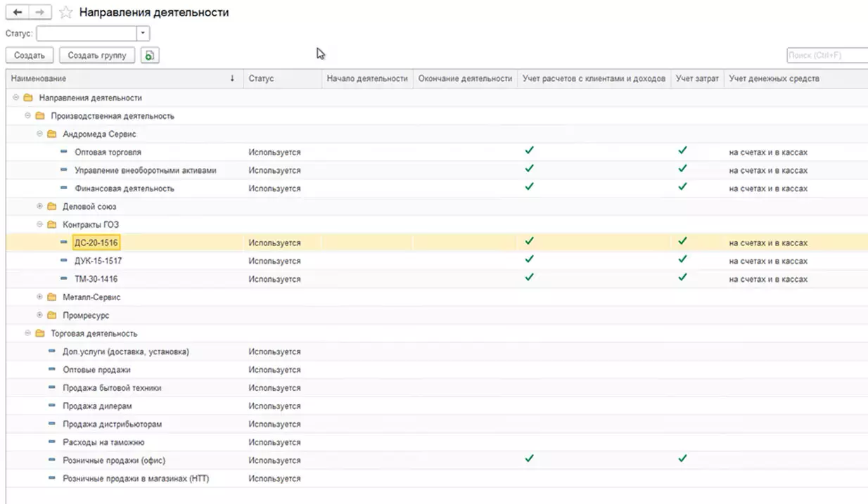868x504 pixels.
Task: Click the Статус column header
Action: [261, 79]
